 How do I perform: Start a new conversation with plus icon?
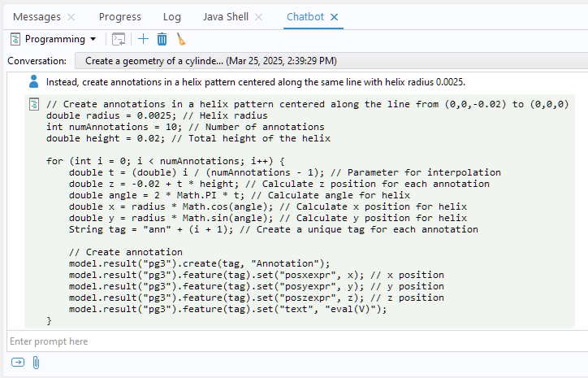click(x=143, y=39)
